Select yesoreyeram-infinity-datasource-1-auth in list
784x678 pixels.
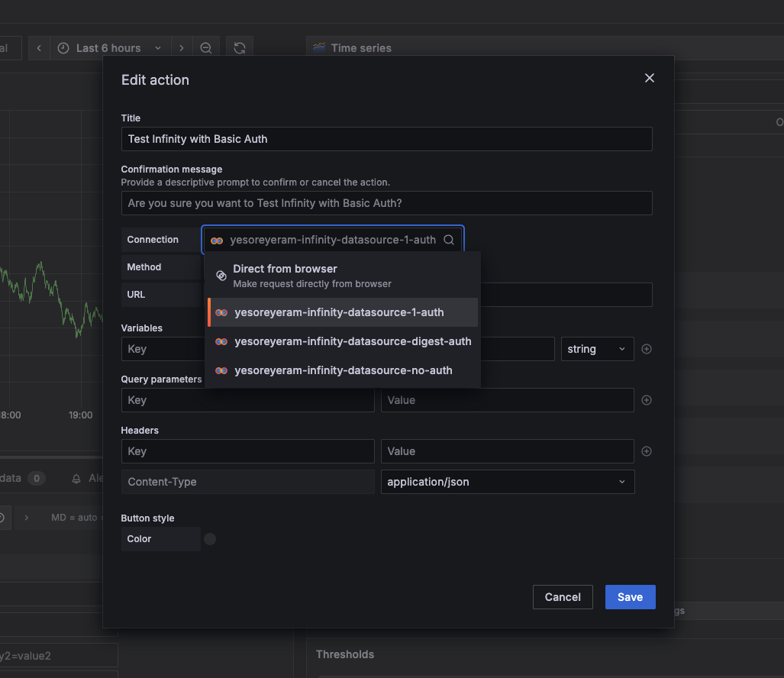coord(343,312)
